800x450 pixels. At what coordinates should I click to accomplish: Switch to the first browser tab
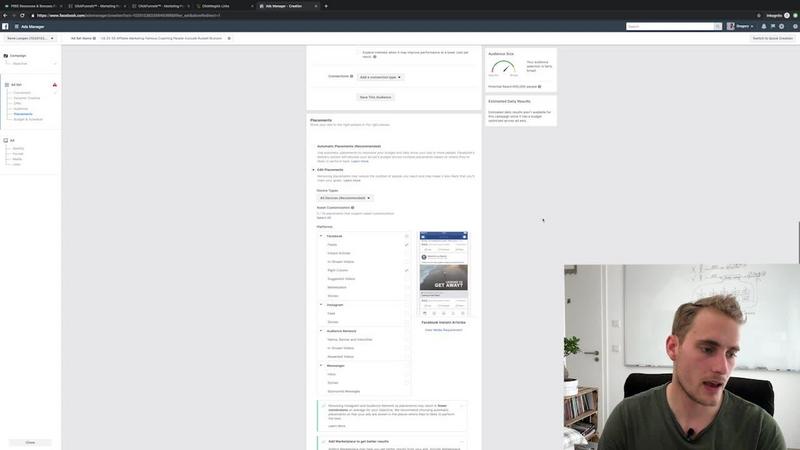34,6
